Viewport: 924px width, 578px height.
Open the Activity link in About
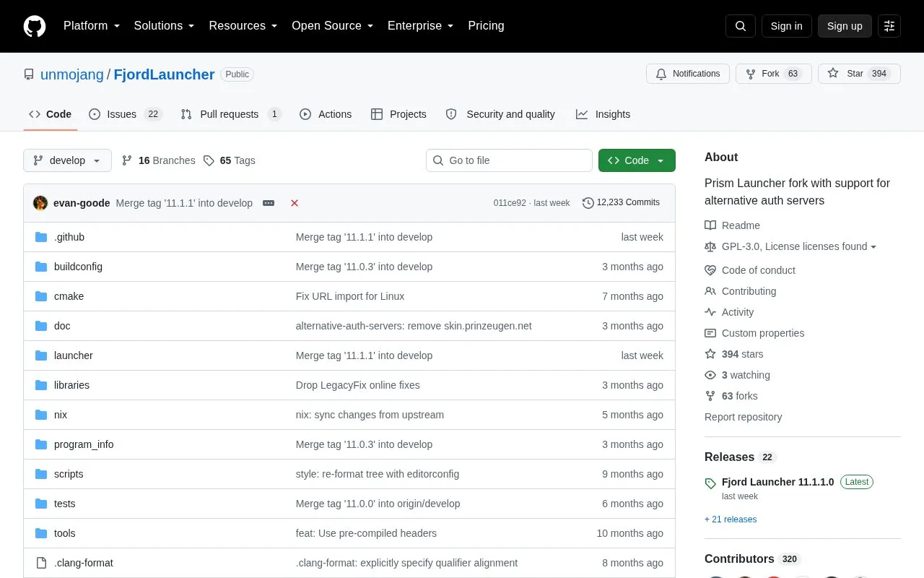pyautogui.click(x=730, y=312)
